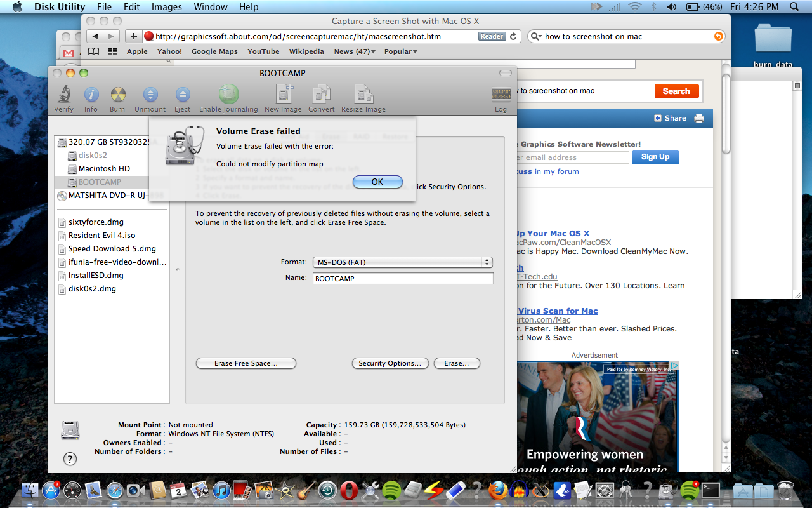Open the Edit menu
This screenshot has width=812, height=508.
(x=132, y=7)
